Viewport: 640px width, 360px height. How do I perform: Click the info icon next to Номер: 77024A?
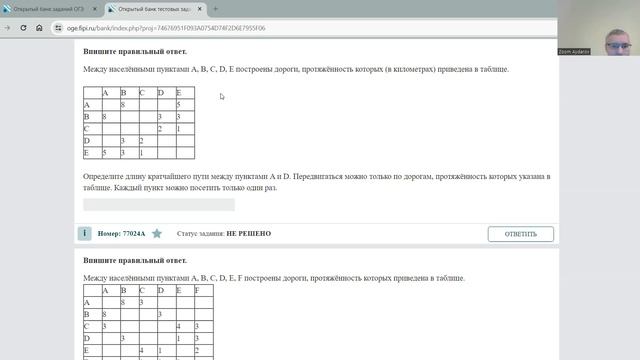(84, 233)
